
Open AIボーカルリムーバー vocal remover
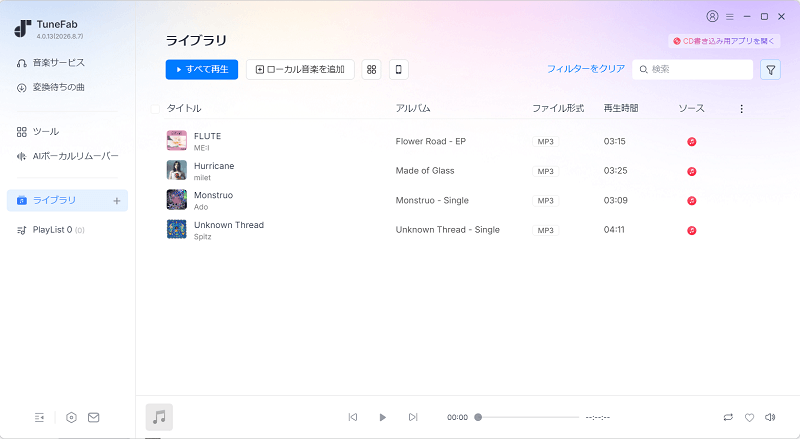click(x=68, y=156)
